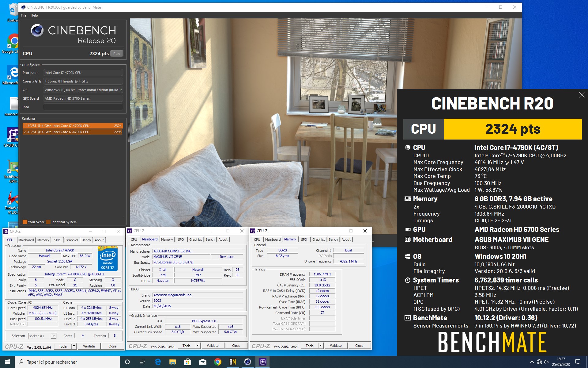Click the Identical System legend swatch
The image size is (588, 368).
coord(48,222)
